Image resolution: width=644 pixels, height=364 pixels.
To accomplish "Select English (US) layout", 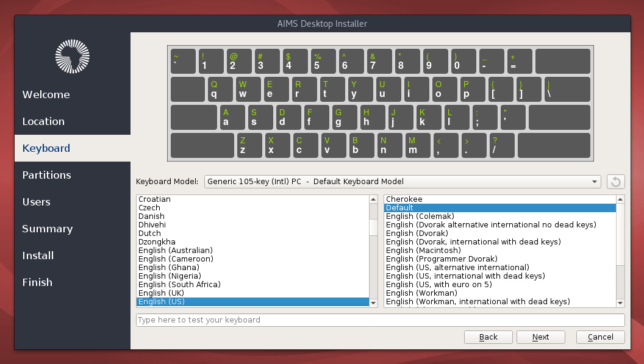I will (x=253, y=302).
